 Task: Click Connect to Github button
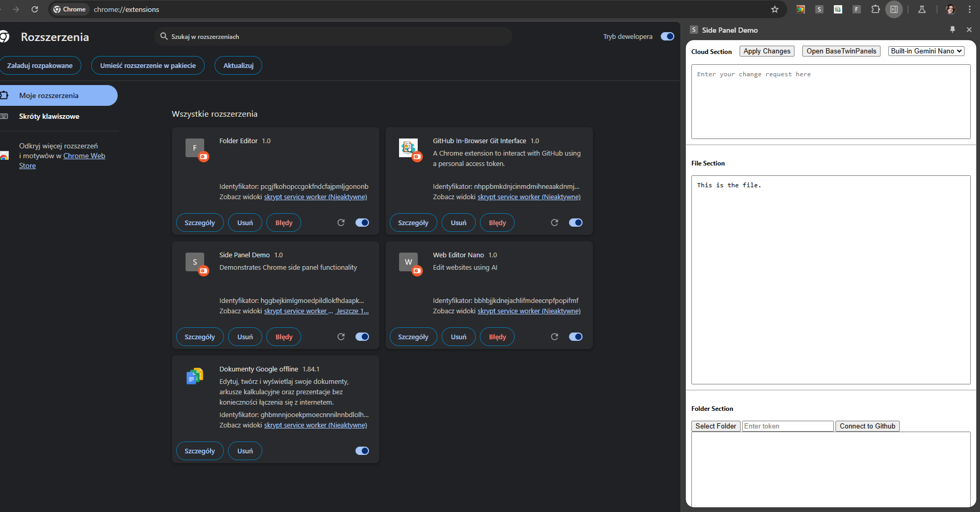(868, 426)
